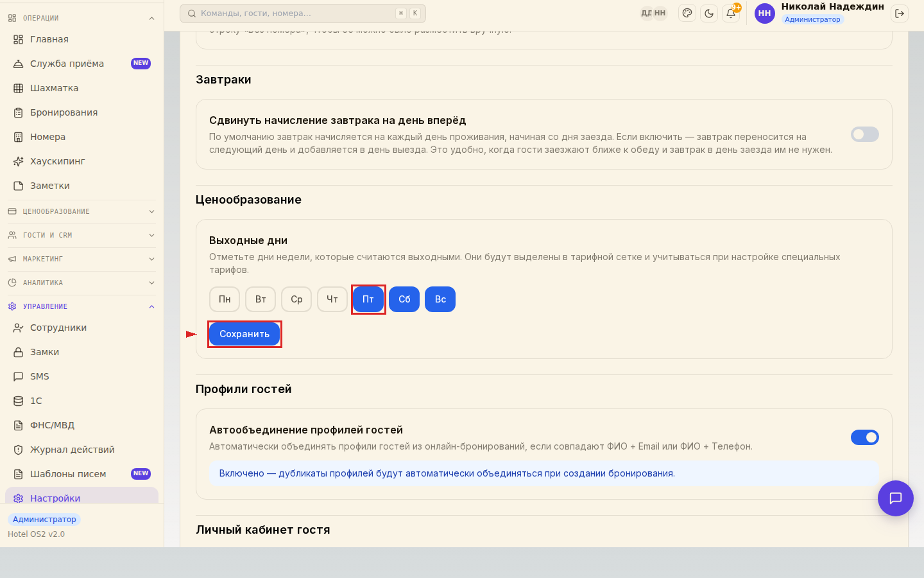The image size is (924, 578).
Task: Go to Бронирования page
Action: [81, 112]
